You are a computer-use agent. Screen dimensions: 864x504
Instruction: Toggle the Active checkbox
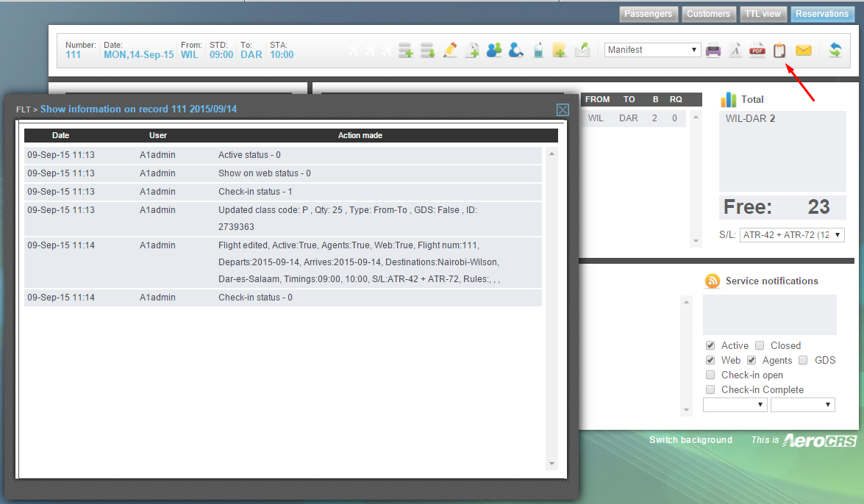710,345
